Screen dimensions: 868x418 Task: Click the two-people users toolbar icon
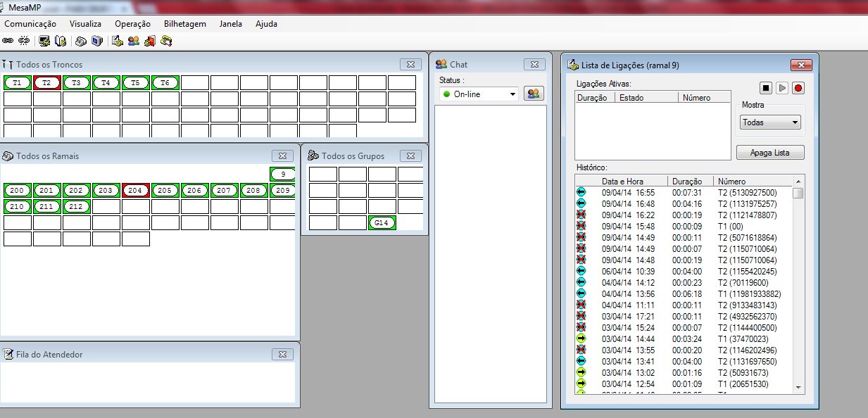[x=133, y=41]
